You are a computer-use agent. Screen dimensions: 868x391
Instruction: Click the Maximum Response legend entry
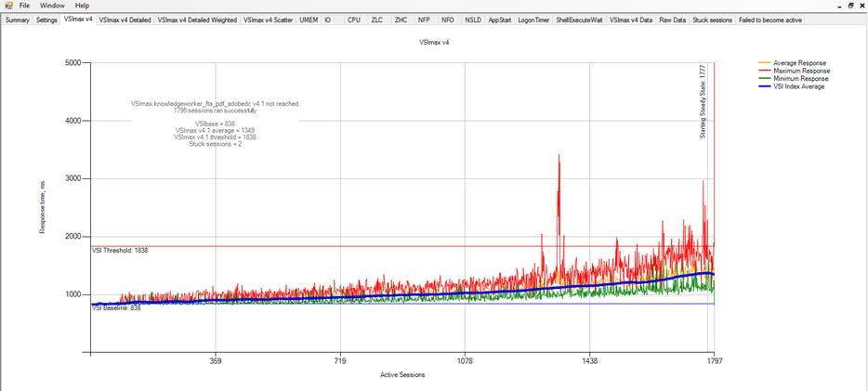pos(794,71)
